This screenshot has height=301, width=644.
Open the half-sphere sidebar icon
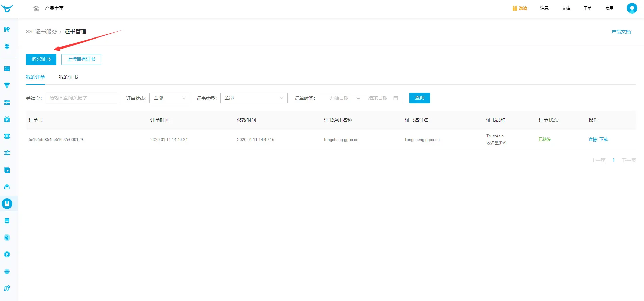[7, 271]
